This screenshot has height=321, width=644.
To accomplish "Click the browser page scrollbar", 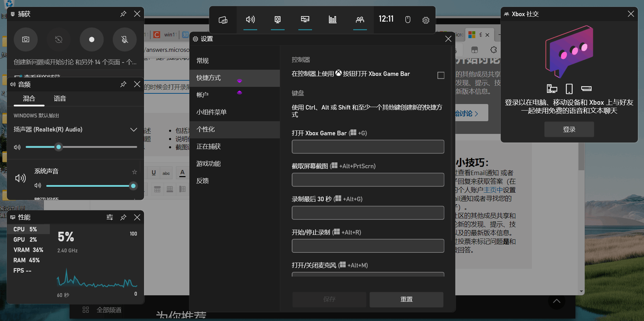I will click(581, 157).
